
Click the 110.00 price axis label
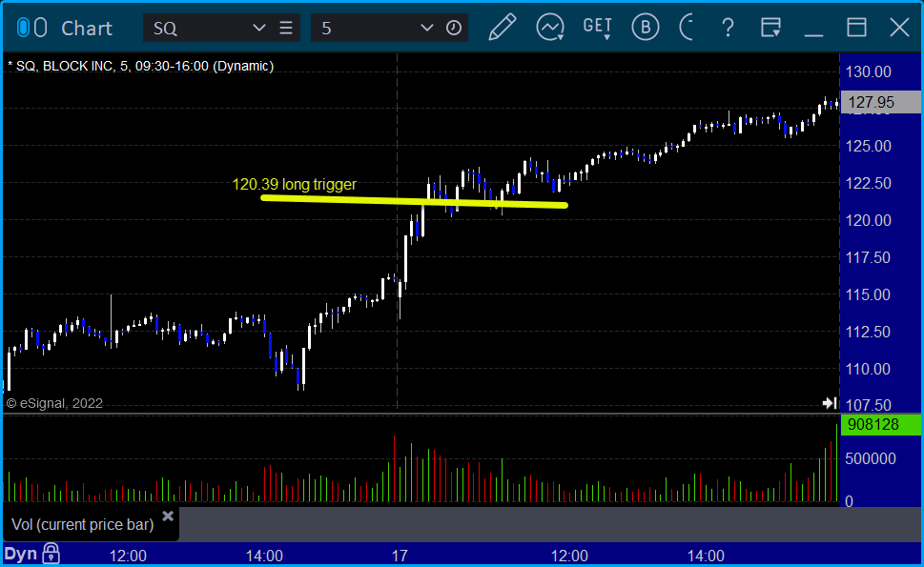click(x=869, y=369)
